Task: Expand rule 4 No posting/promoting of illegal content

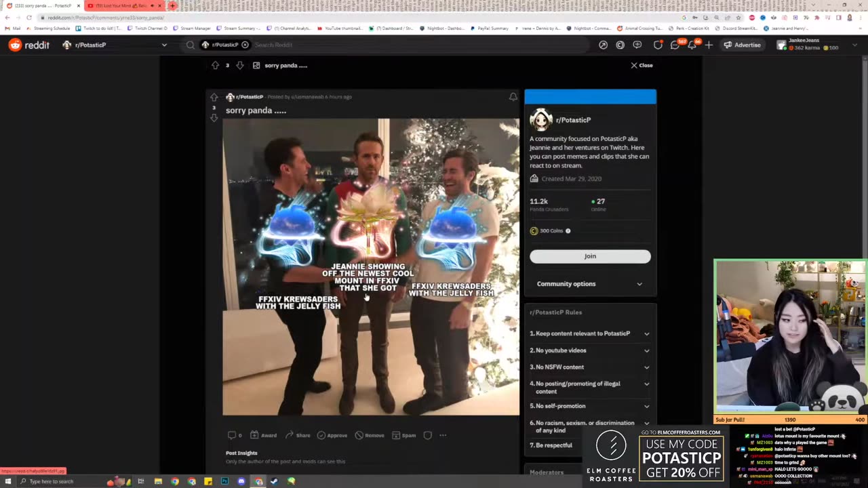Action: (590, 387)
